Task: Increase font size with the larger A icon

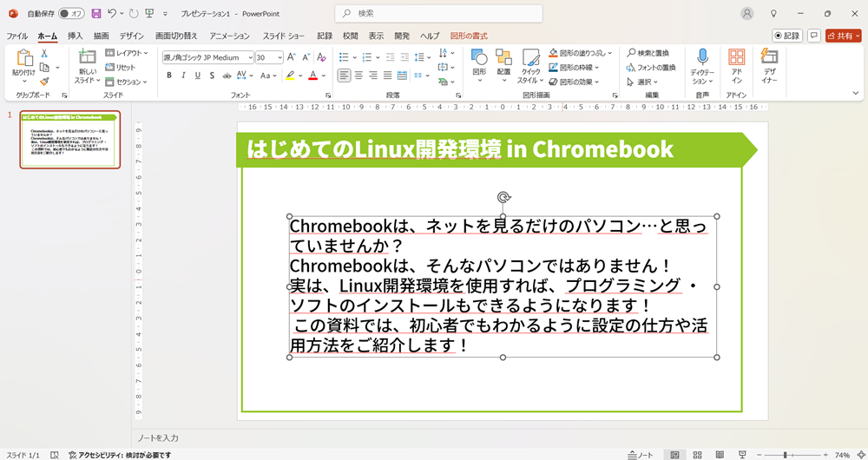Action: 292,57
